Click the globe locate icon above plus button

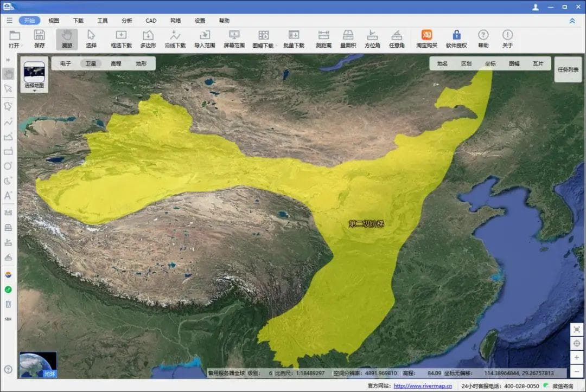coord(577,343)
